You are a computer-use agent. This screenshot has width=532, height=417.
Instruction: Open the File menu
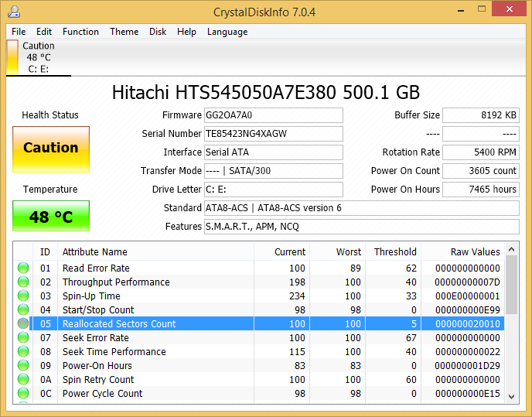(19, 32)
